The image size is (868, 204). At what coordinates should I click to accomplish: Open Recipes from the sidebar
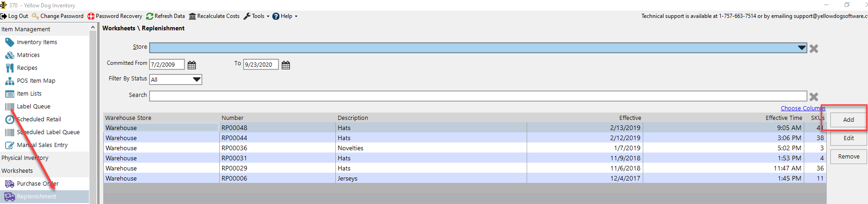[x=27, y=68]
